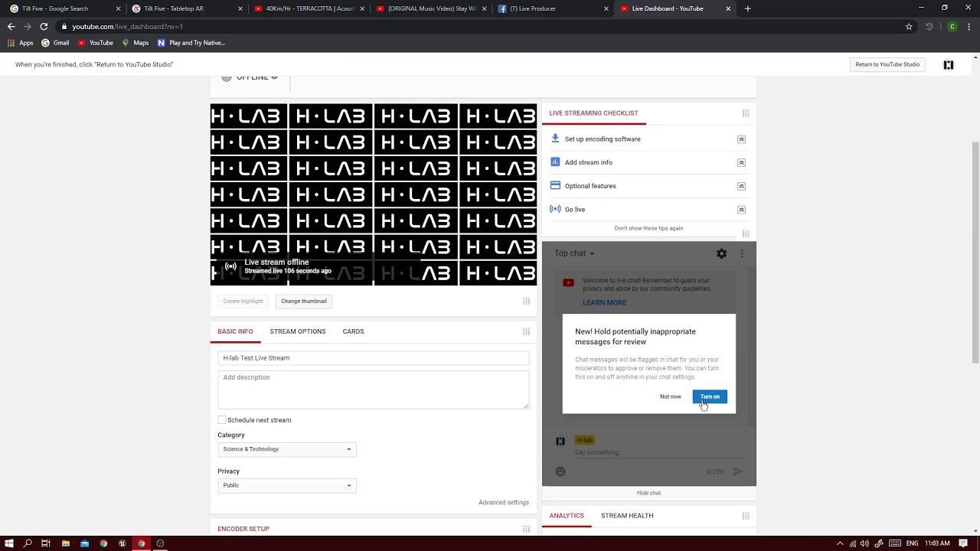Open the Privacy dropdown set to Public
The image size is (980, 551).
287,485
